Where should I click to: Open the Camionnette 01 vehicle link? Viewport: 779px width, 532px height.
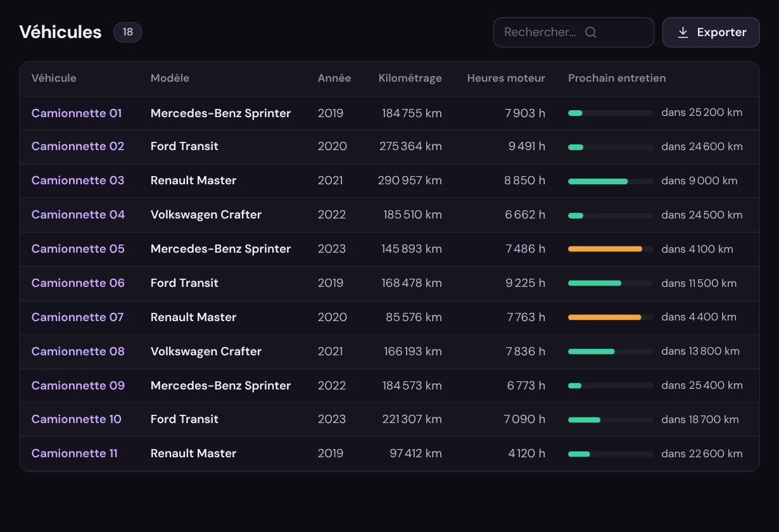pos(77,113)
